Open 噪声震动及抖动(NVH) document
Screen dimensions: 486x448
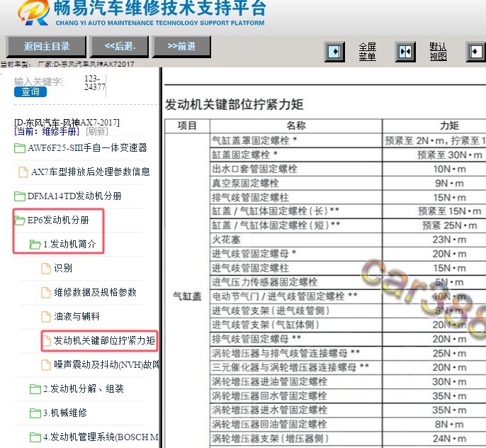pyautogui.click(x=106, y=364)
